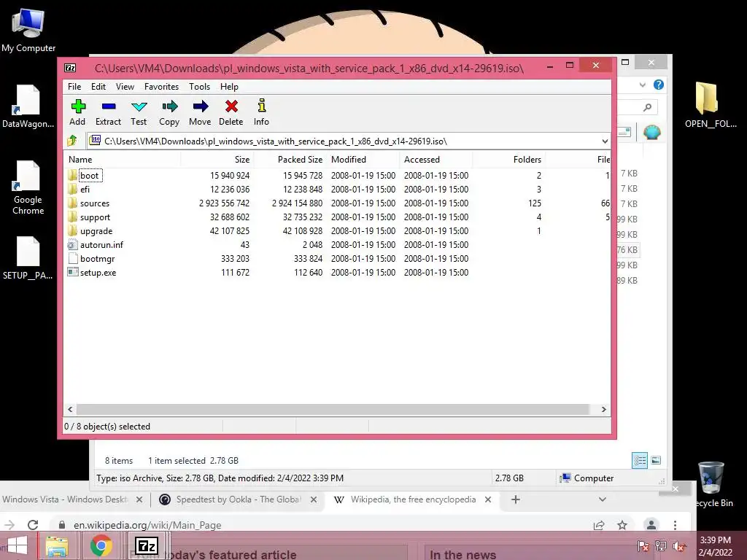Open the Help menu
Image resolution: width=747 pixels, height=560 pixels.
point(229,87)
